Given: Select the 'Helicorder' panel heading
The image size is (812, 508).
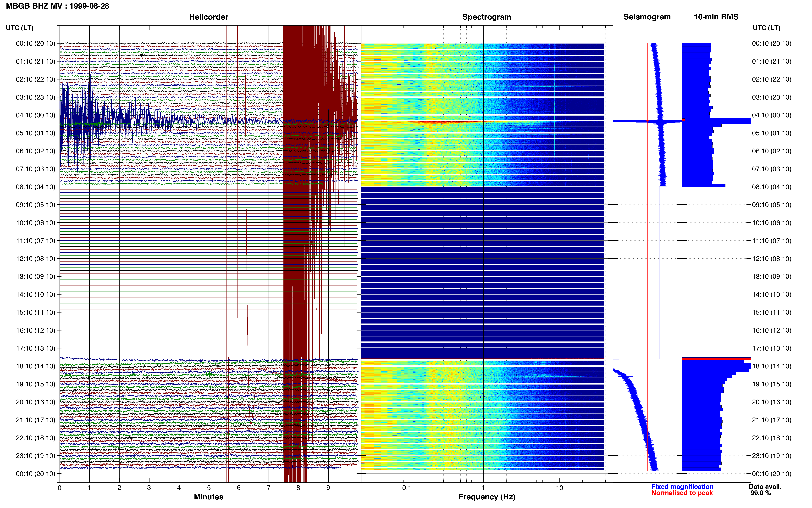Looking at the screenshot, I should click(209, 17).
